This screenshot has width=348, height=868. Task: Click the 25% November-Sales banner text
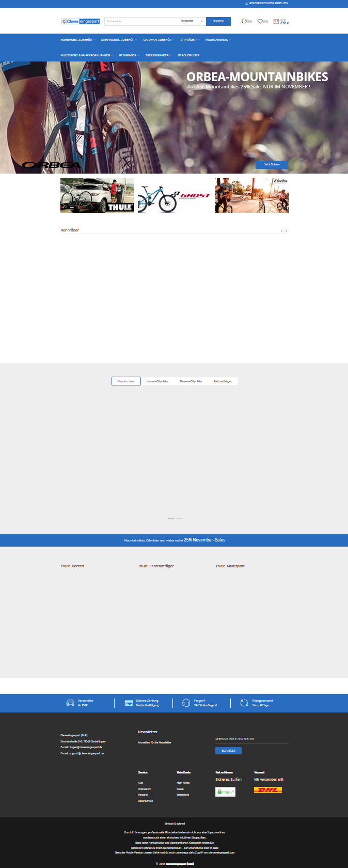coord(204,540)
